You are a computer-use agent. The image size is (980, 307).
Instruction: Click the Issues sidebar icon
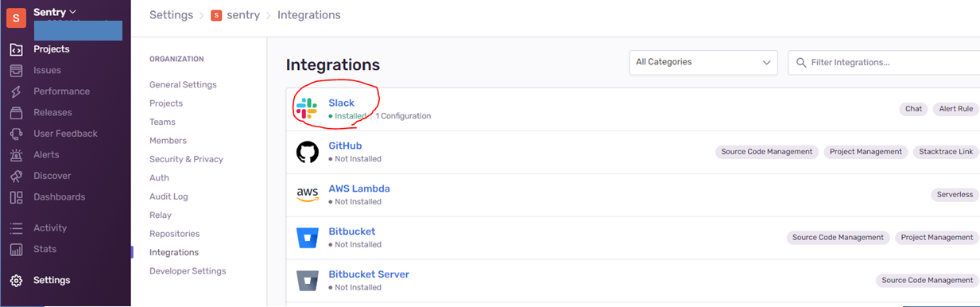click(16, 70)
